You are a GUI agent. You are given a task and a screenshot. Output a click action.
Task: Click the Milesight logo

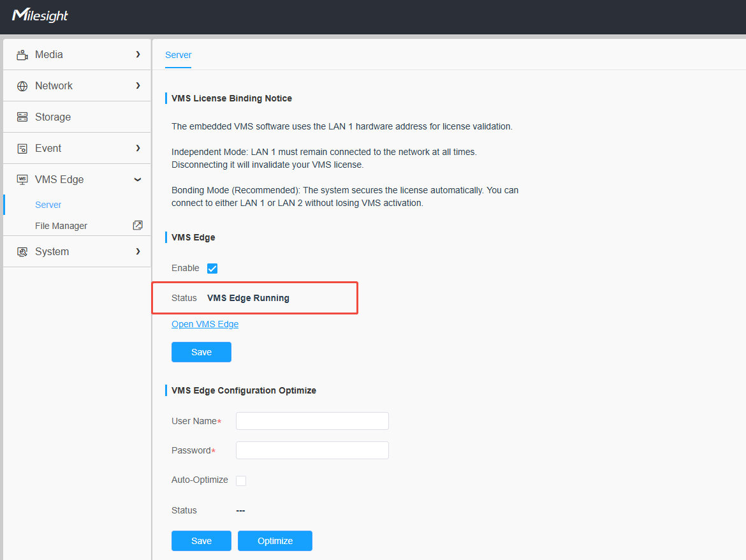coord(40,15)
